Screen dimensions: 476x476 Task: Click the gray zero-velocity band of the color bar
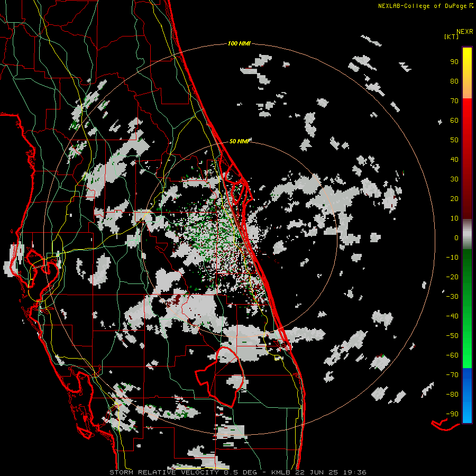tap(467, 234)
